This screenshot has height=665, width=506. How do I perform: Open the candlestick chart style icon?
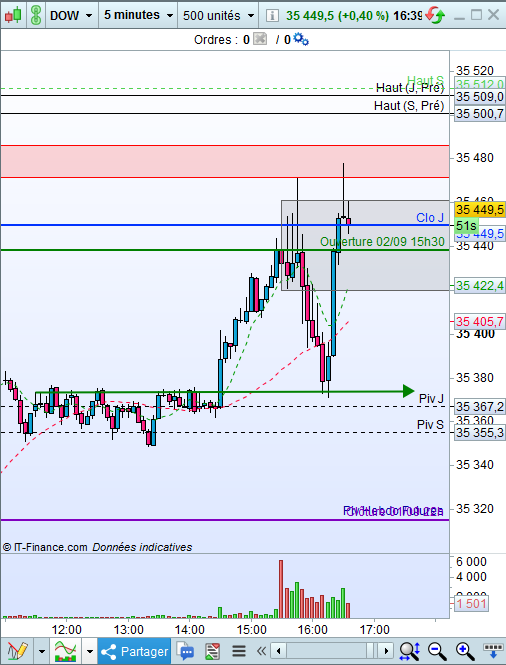[x=13, y=16]
